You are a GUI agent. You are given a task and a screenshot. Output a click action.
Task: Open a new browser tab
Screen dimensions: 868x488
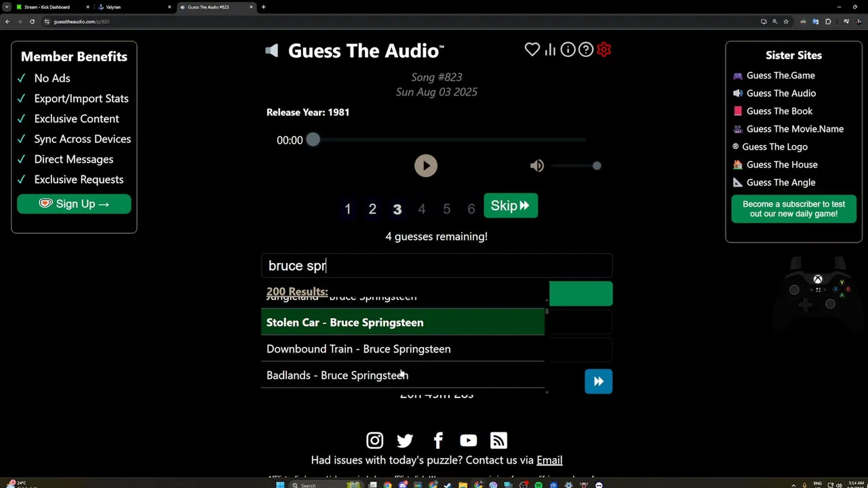(x=263, y=7)
